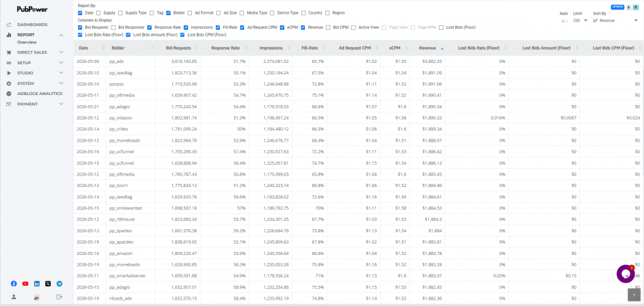This screenshot has height=306, width=644.
Task: Open the Limit 250 dropdown
Action: point(580,20)
